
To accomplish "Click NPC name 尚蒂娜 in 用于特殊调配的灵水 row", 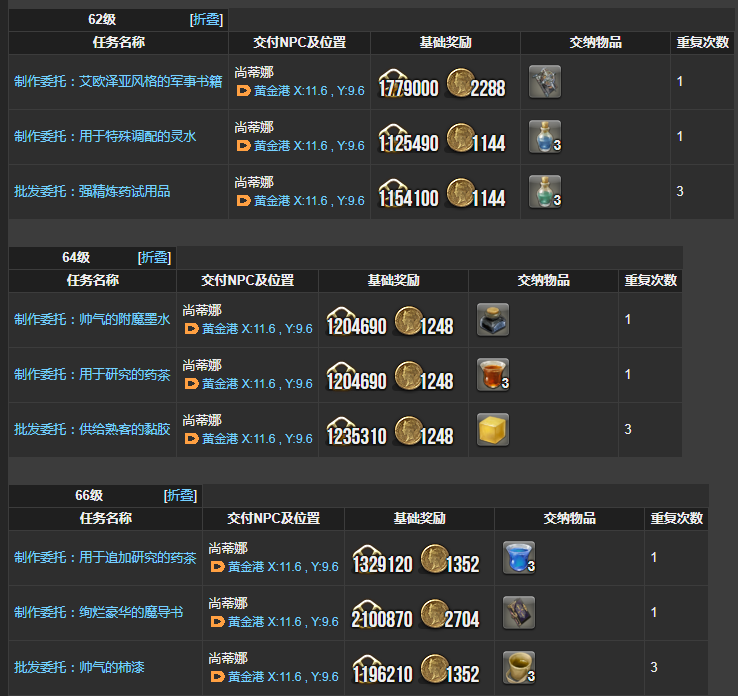I will (x=254, y=128).
